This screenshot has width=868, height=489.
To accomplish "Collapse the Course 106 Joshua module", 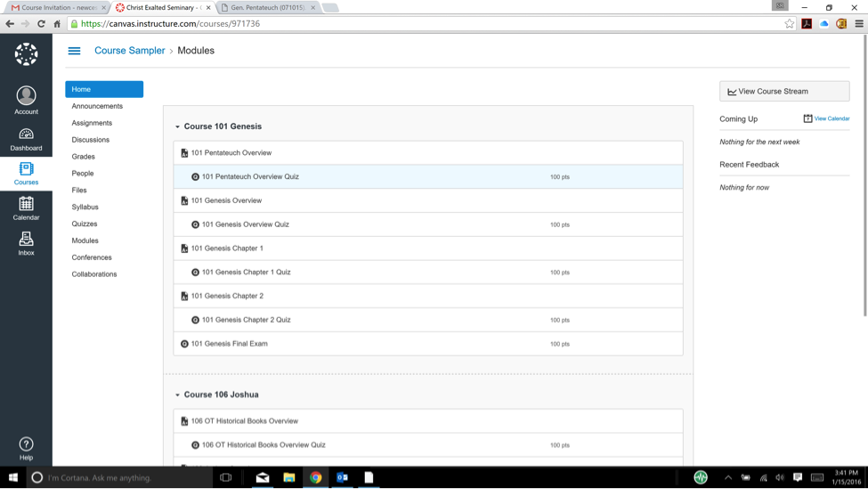I will point(177,395).
